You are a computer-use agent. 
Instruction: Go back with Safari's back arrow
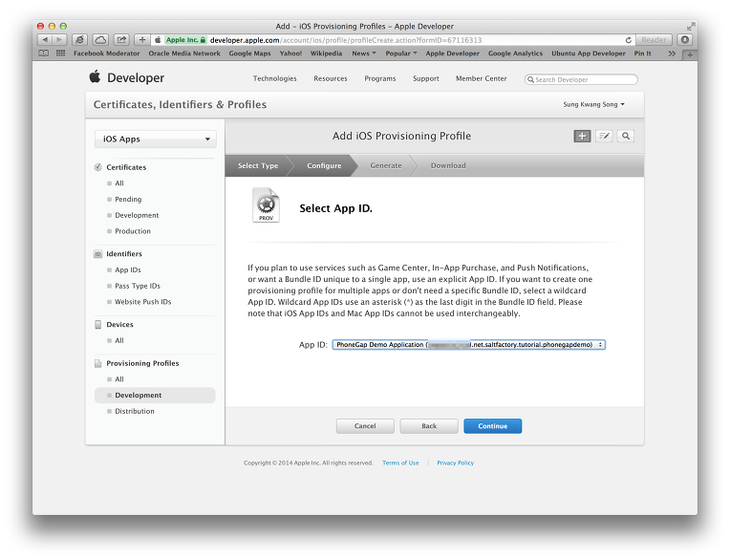[45, 40]
